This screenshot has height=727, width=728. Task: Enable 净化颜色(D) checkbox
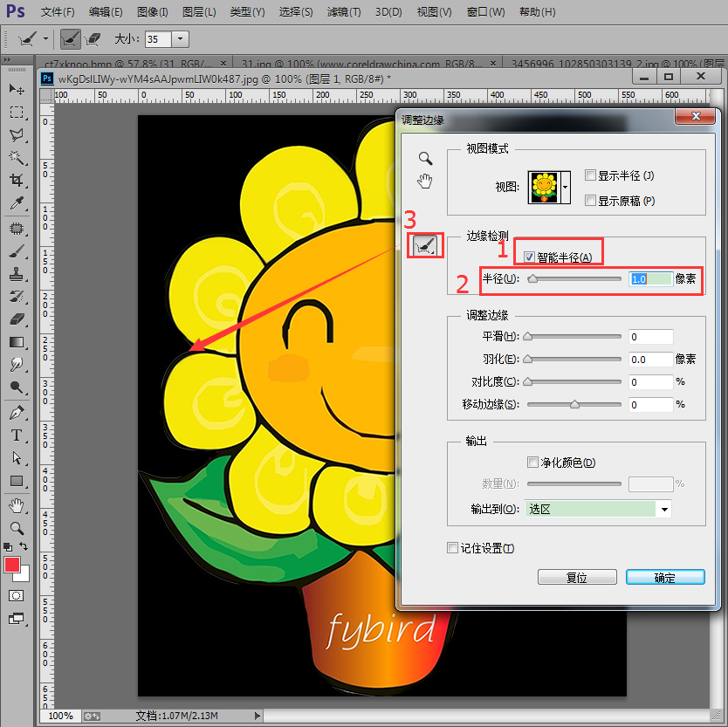[x=532, y=462]
